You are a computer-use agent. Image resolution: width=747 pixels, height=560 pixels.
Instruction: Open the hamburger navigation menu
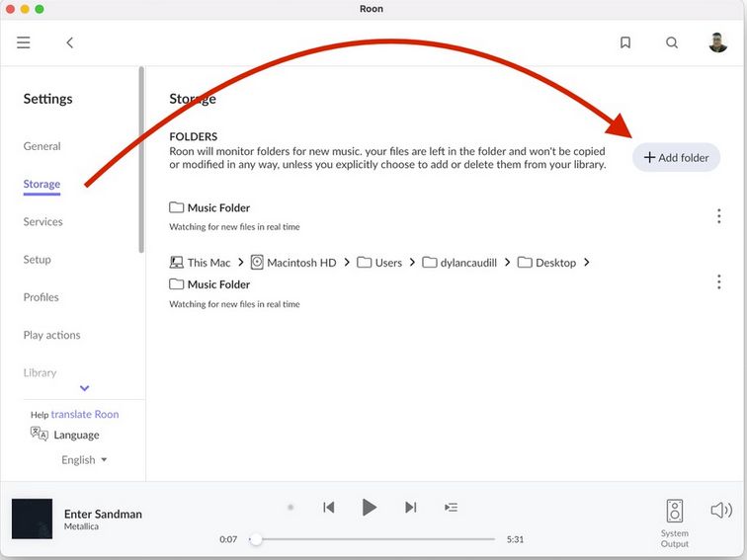coord(24,42)
